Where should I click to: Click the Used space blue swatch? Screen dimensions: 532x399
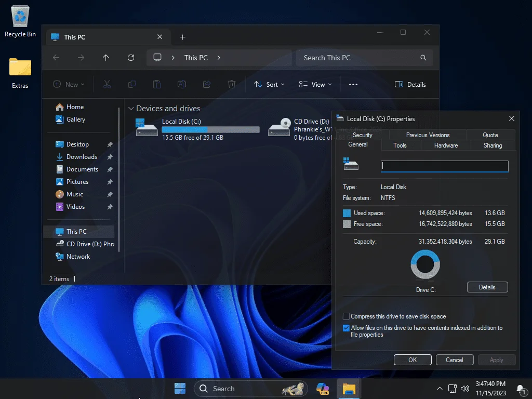click(347, 213)
